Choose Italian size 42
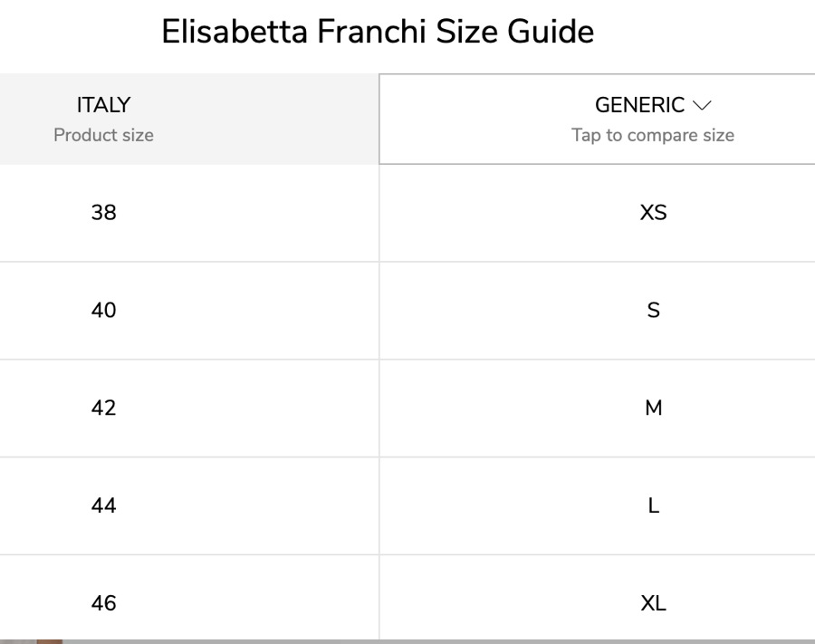The width and height of the screenshot is (815, 644). (103, 409)
